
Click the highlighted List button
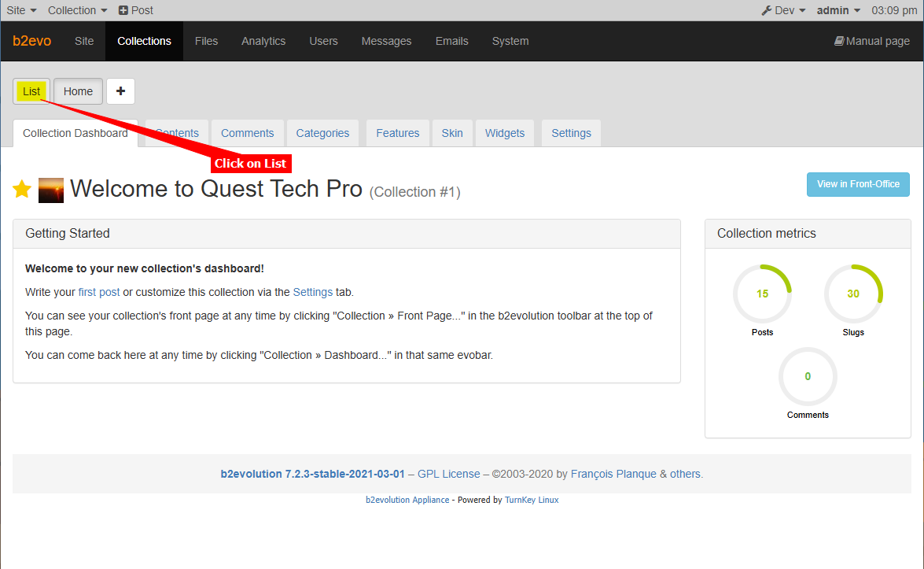click(31, 91)
